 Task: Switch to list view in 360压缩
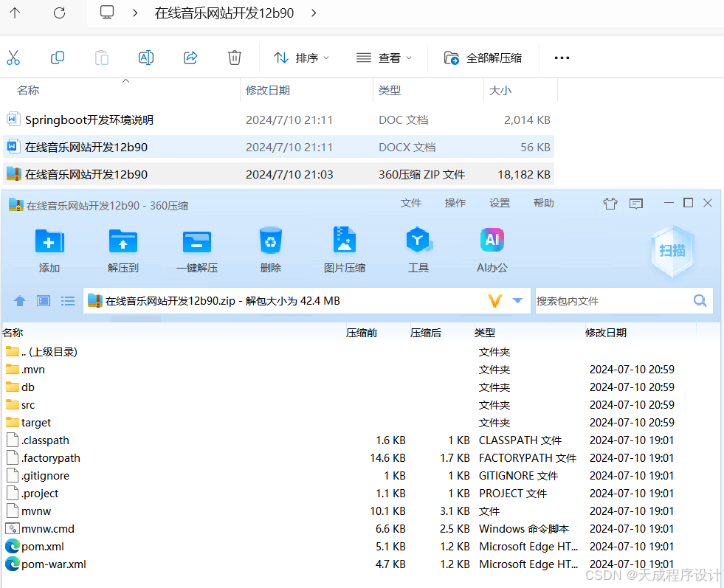(x=68, y=301)
